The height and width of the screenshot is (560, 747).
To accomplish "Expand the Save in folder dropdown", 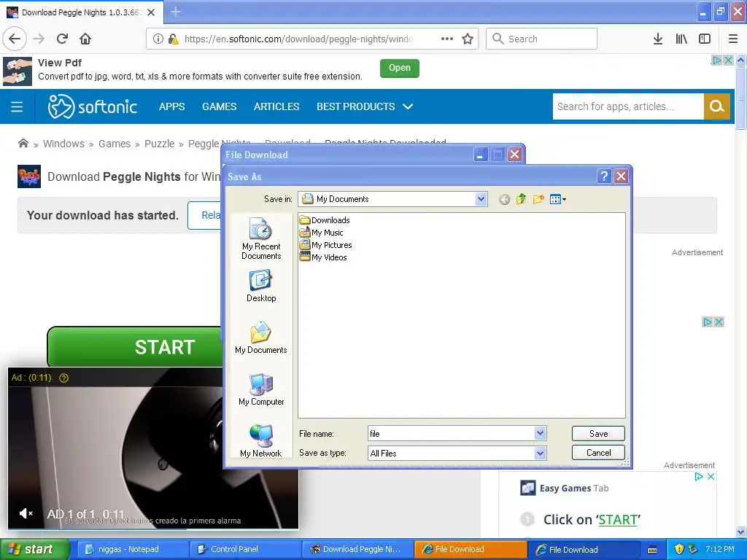I will (x=481, y=199).
